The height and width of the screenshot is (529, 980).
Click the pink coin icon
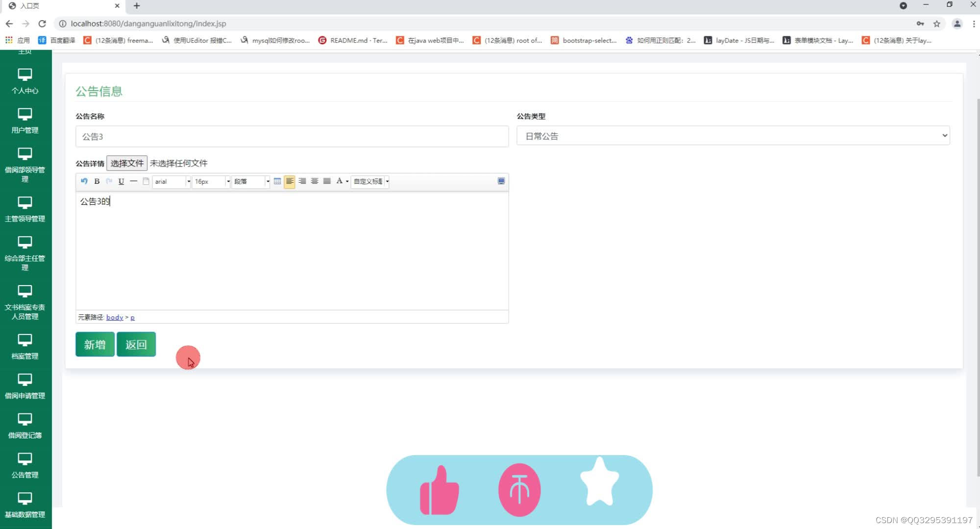(519, 490)
